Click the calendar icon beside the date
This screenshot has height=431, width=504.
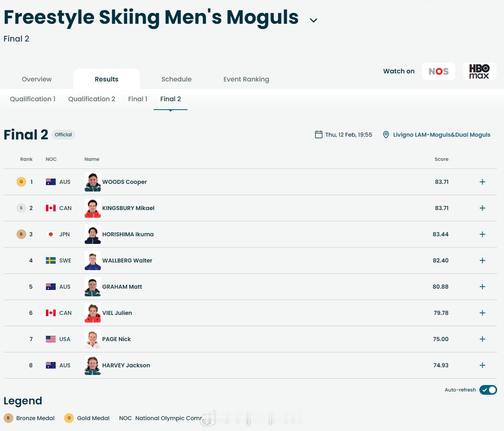[319, 135]
